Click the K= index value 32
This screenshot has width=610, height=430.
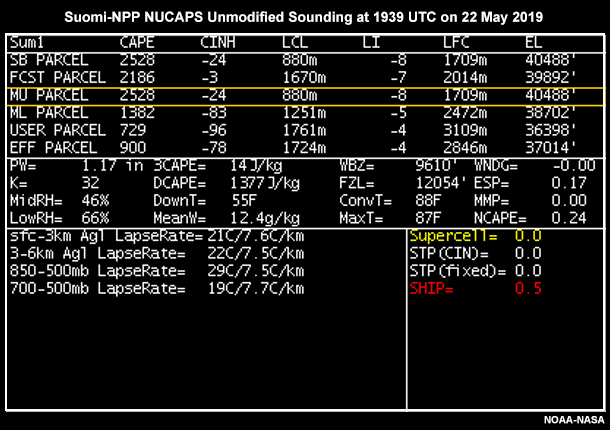[x=90, y=183]
